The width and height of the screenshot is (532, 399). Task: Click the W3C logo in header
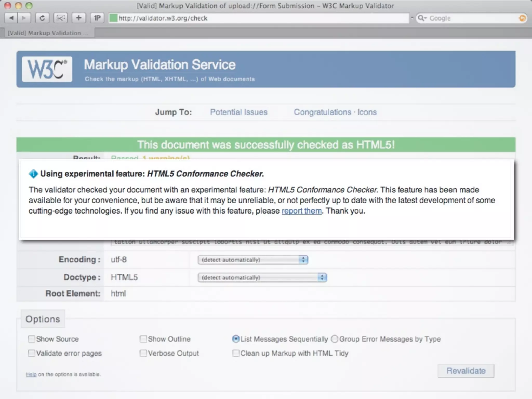(x=47, y=69)
